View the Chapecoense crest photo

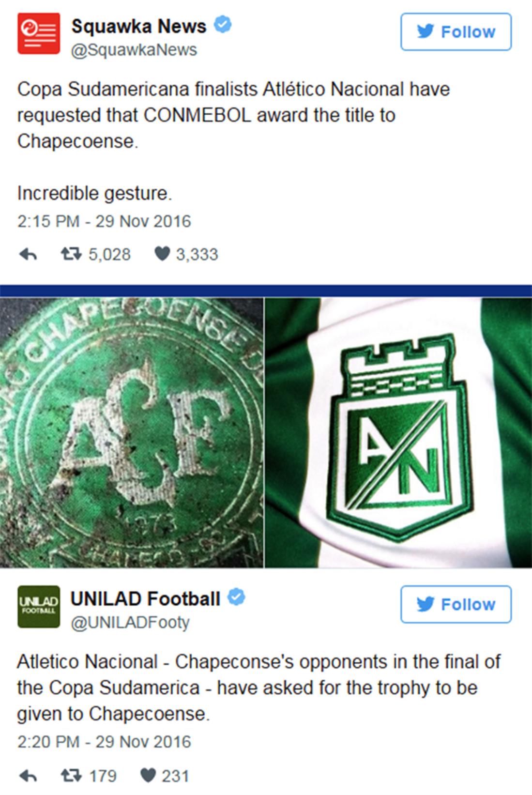(132, 432)
